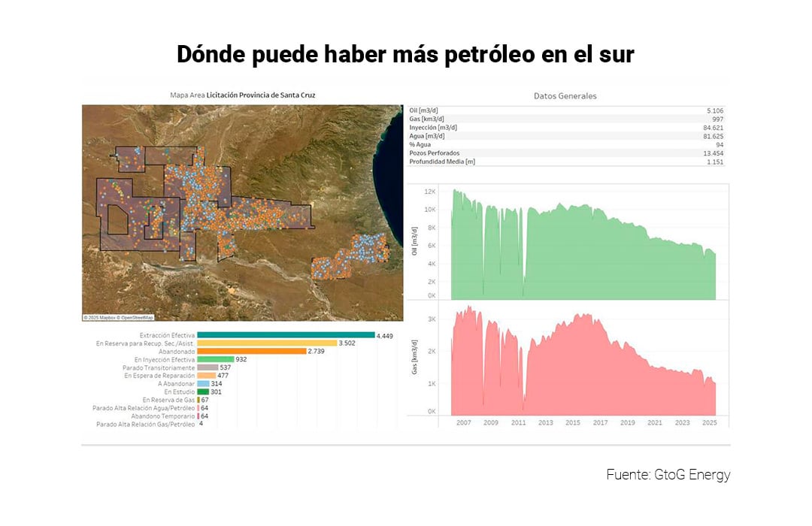Select the En Espera de Reparación bar
The width and height of the screenshot is (812, 526).
point(206,376)
